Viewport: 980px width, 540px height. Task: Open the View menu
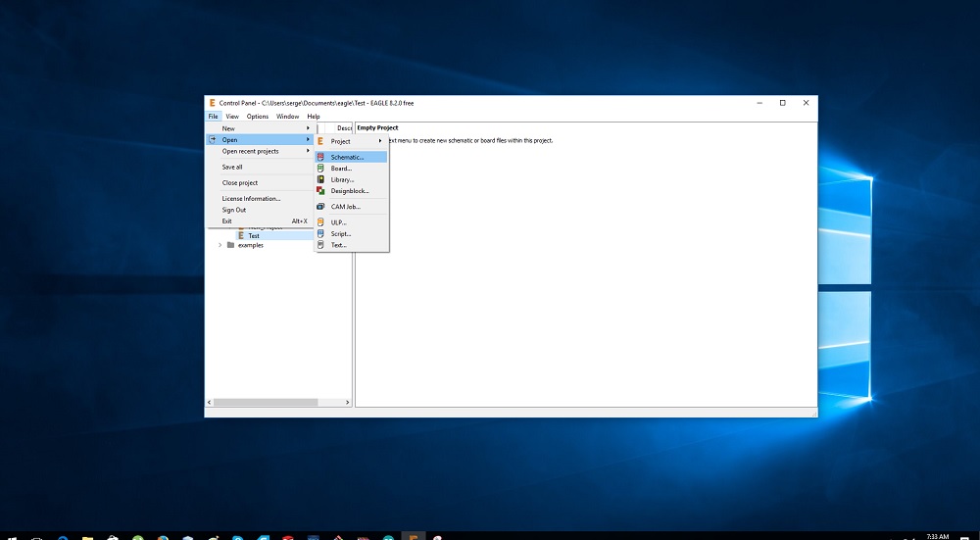(x=232, y=117)
